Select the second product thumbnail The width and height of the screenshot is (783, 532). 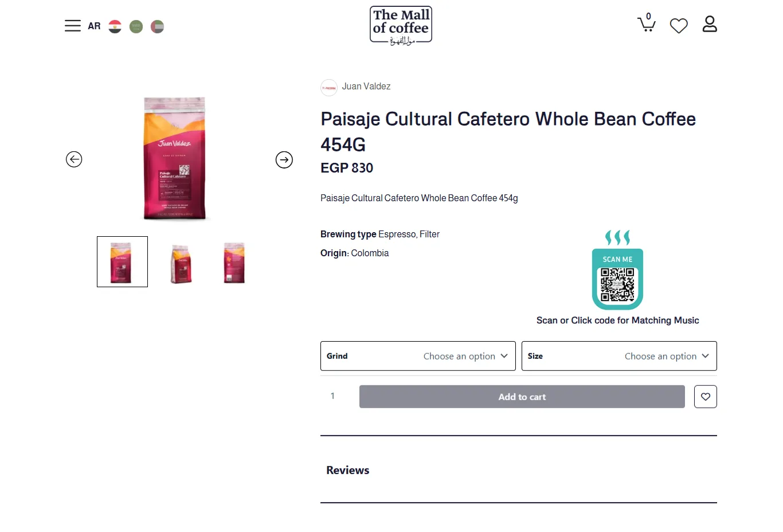(x=181, y=263)
